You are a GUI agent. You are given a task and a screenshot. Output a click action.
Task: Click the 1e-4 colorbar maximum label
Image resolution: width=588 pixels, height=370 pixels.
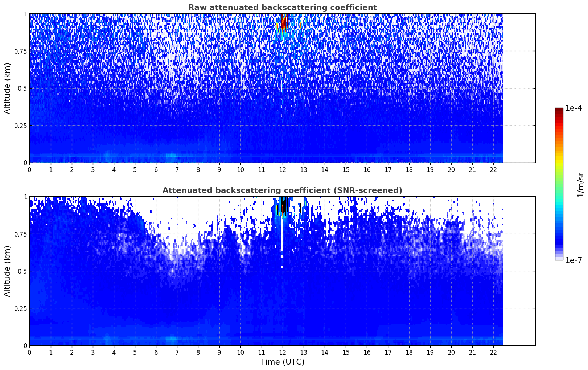pyautogui.click(x=573, y=108)
